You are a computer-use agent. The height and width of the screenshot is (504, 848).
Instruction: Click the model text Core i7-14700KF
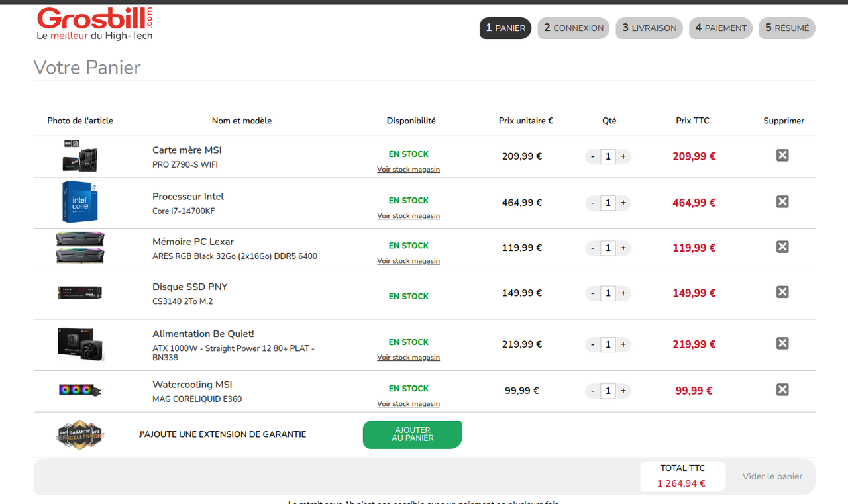click(184, 211)
